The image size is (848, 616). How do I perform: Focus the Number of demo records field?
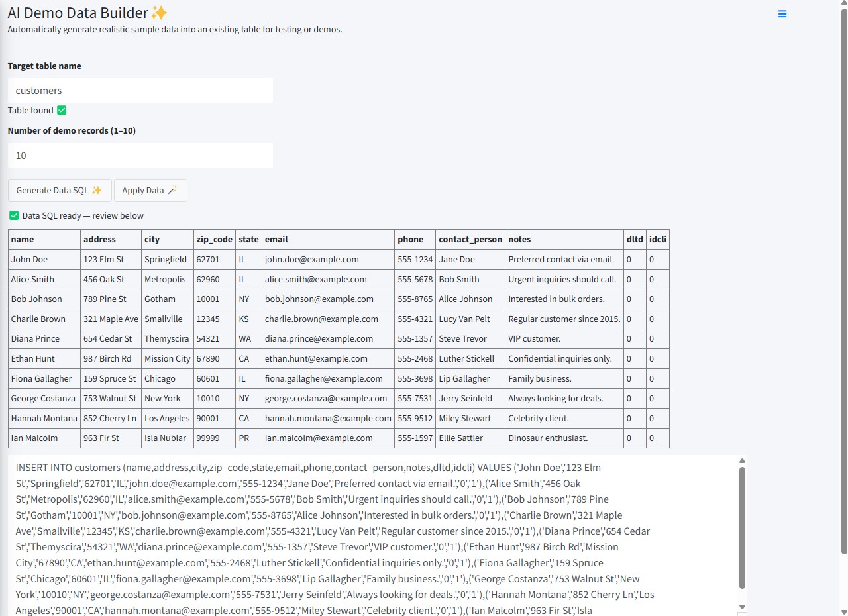(140, 156)
